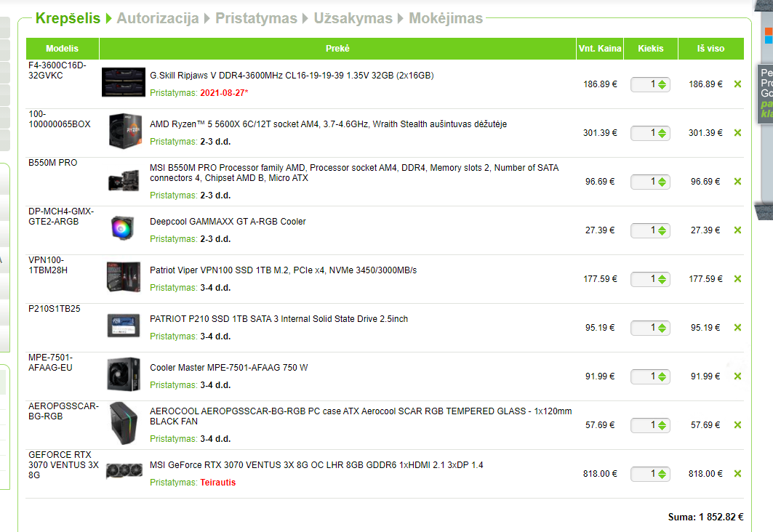The image size is (773, 532).
Task: Open MSI RTX 3070 VENTUS thumbnail
Action: (124, 470)
